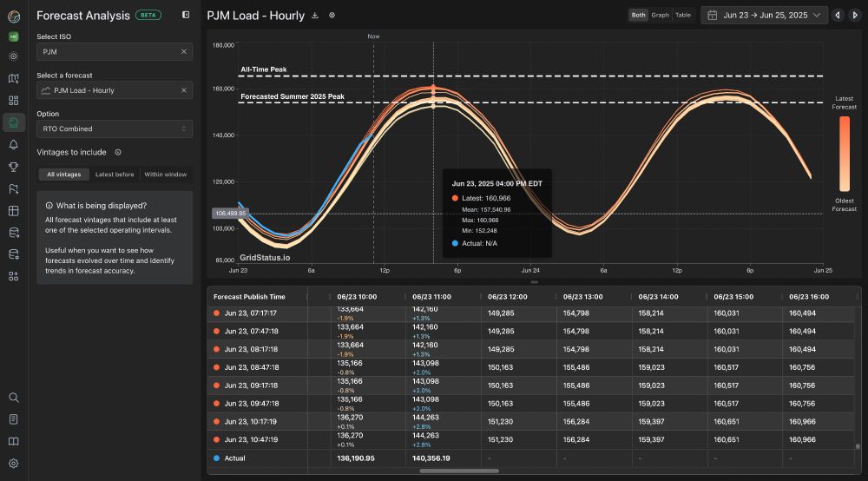Click the table horizontal scrollbar thumb
This screenshot has height=481, width=868.
[459, 471]
